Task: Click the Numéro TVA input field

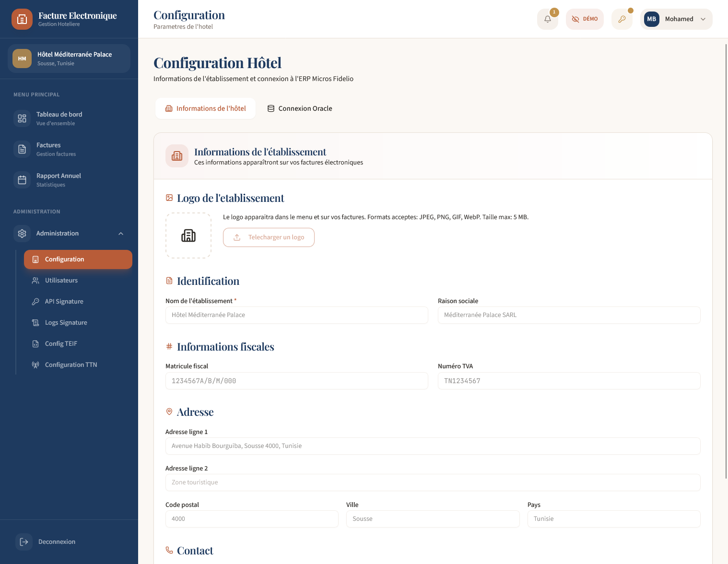Action: 569,381
